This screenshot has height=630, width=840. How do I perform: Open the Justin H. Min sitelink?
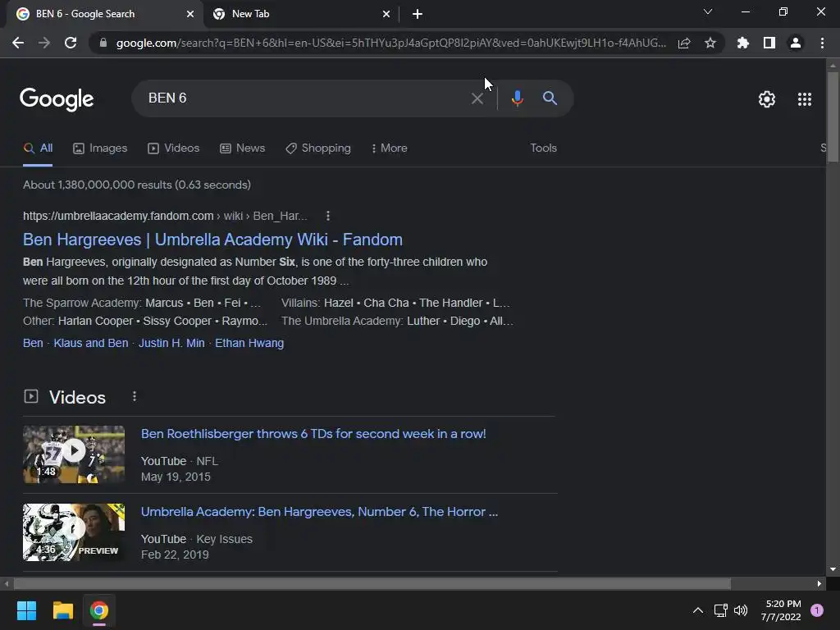point(171,343)
